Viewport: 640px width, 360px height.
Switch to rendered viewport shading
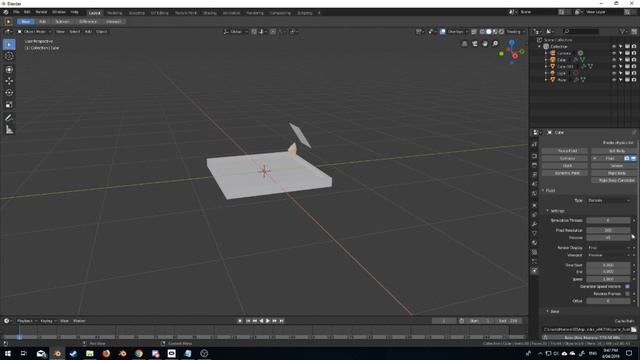[x=502, y=31]
